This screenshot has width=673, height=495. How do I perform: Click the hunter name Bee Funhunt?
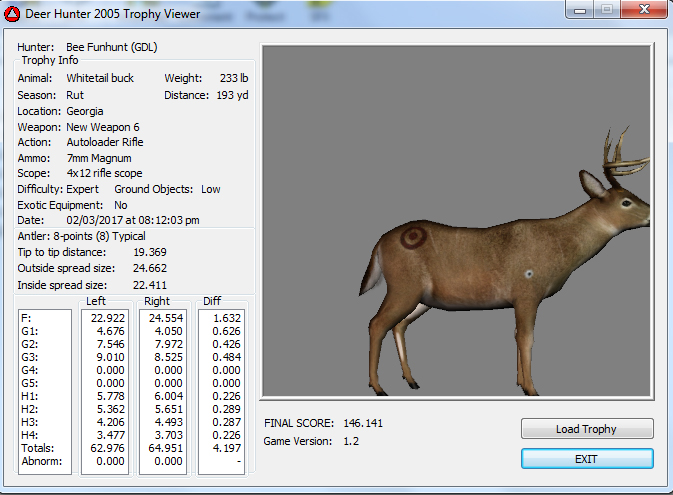[111, 47]
